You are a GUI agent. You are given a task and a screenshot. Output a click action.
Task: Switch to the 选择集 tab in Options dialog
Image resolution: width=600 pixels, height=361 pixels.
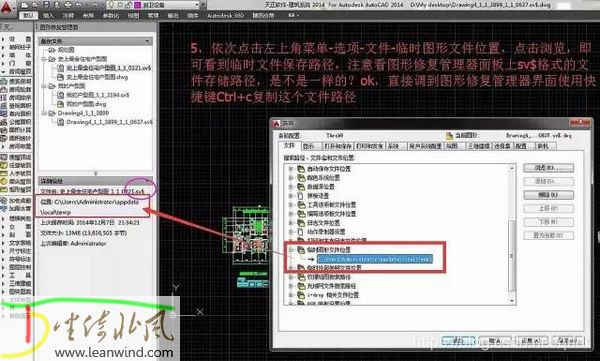(x=502, y=146)
